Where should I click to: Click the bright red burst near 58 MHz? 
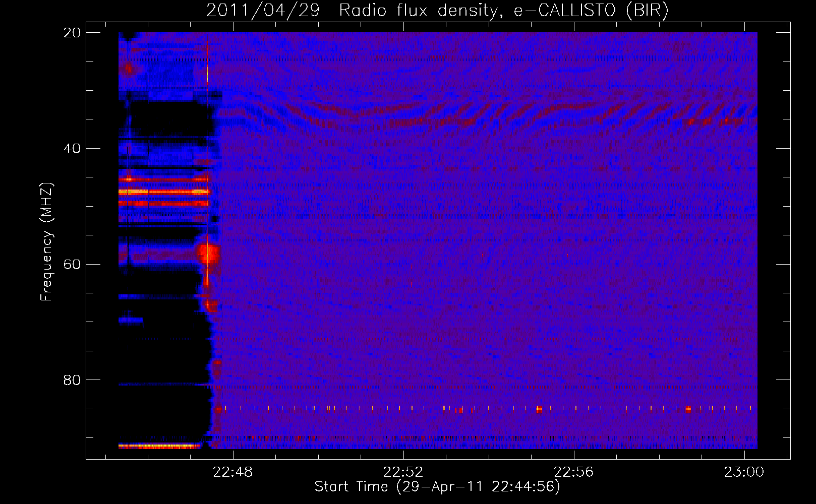[x=208, y=254]
